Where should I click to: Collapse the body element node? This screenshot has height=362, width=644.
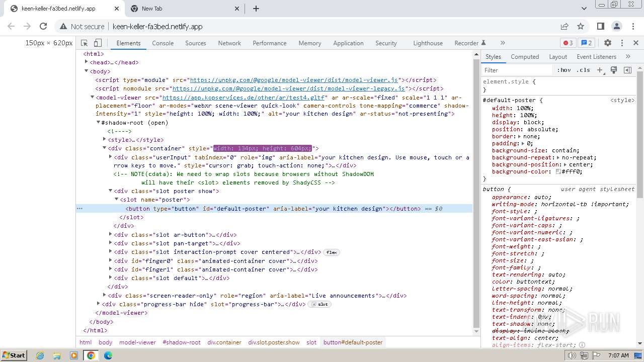(x=87, y=71)
